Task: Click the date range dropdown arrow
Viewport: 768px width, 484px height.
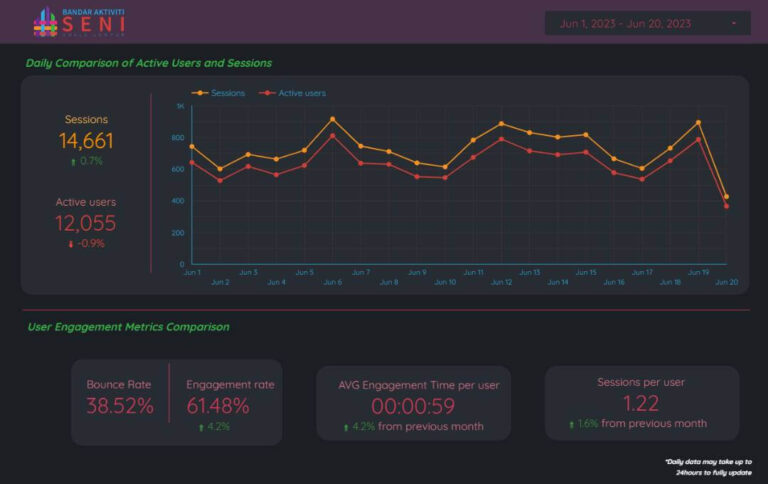Action: (734, 23)
